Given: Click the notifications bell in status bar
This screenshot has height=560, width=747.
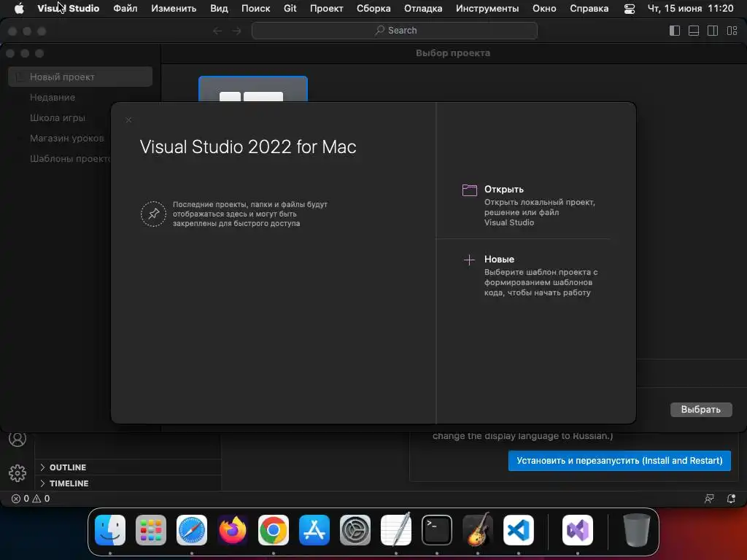Looking at the screenshot, I should 731,499.
